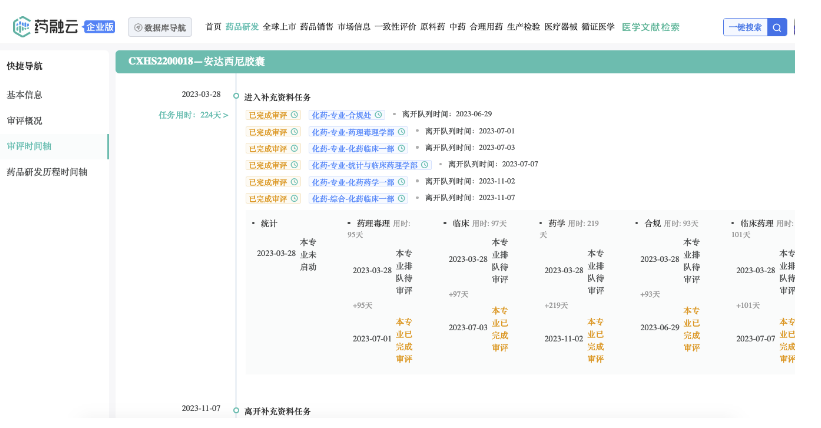Open the 原料药 menu item

(x=432, y=27)
